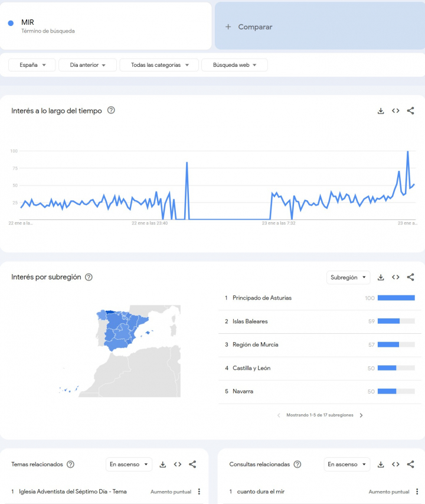This screenshot has height=504, width=425.
Task: Click the 23 ene a las 7:32 axis label
Action: 279,223
